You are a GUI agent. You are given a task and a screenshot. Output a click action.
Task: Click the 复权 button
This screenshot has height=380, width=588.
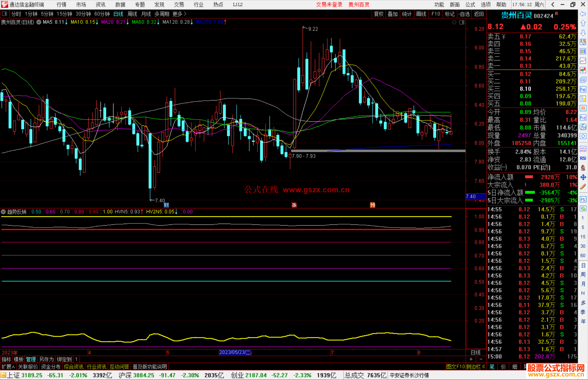click(378, 14)
